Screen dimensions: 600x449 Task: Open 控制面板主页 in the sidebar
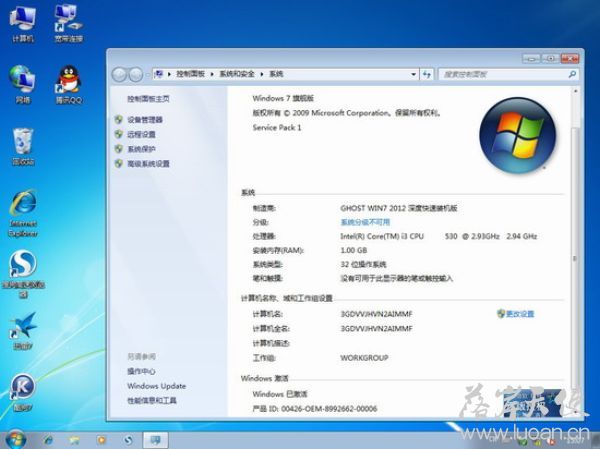(x=148, y=99)
